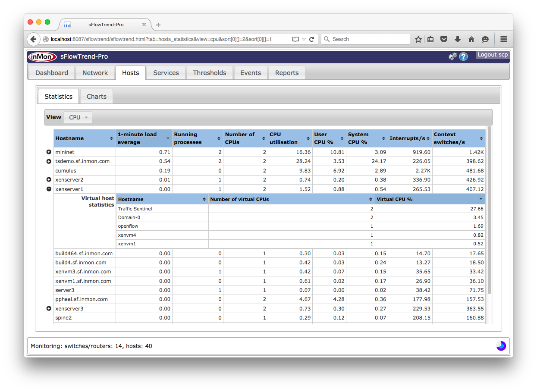The image size is (537, 392).
Task: Sort by User CPU % column
Action: (329, 138)
